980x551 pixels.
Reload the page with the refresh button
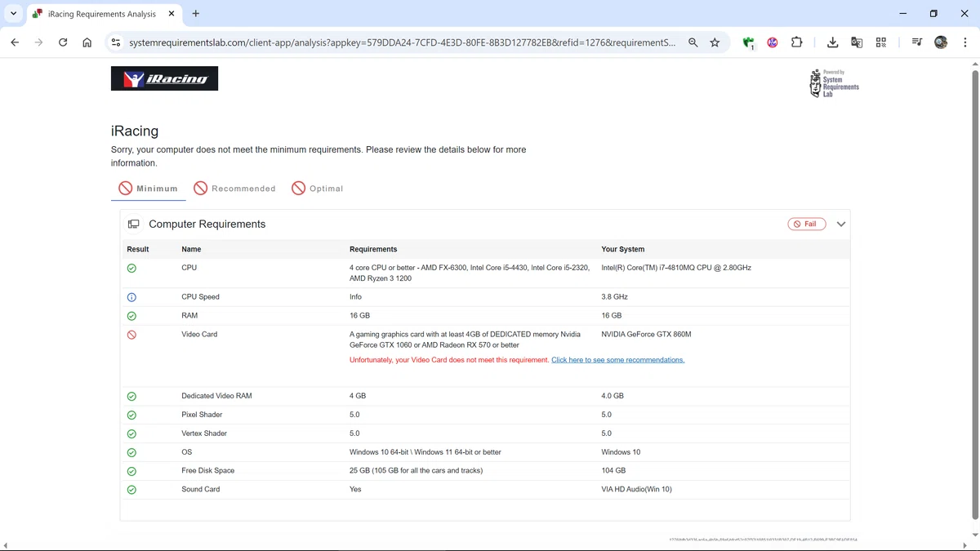[63, 42]
